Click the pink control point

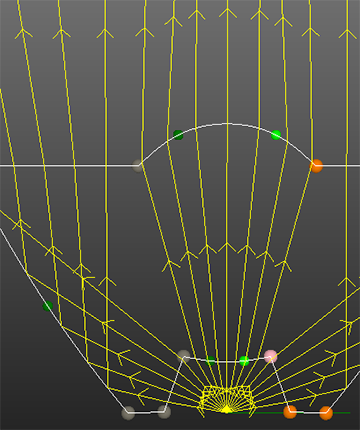(271, 356)
